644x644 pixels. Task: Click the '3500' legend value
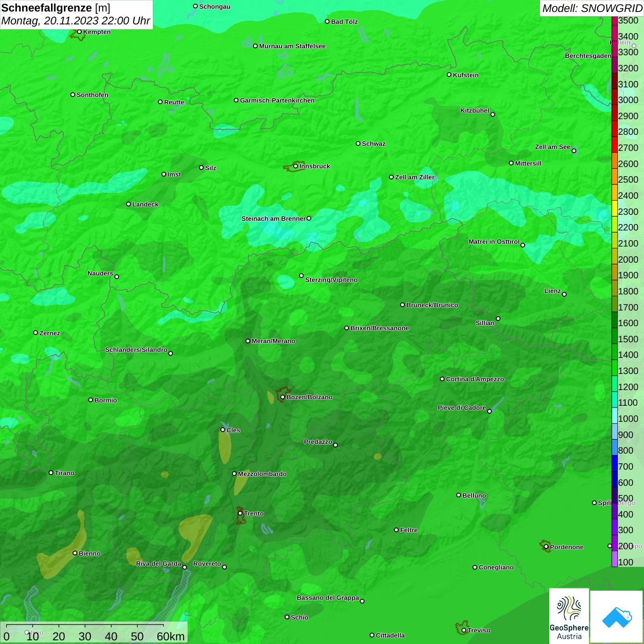628,20
